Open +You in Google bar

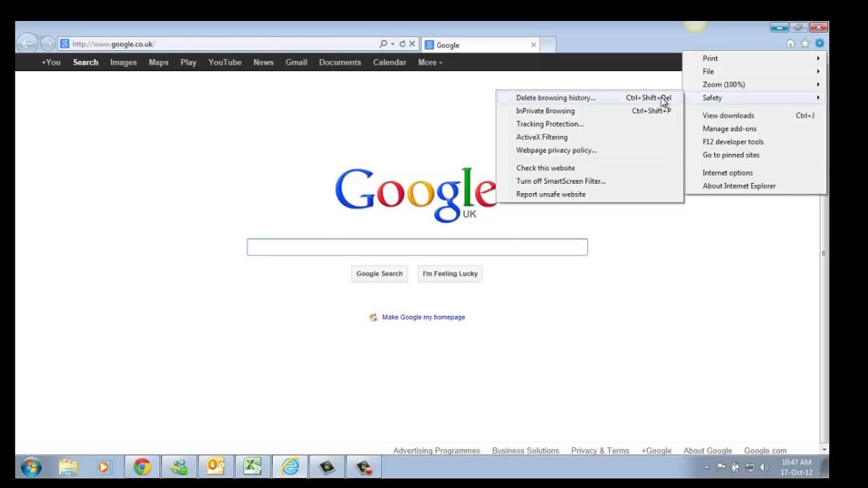51,62
